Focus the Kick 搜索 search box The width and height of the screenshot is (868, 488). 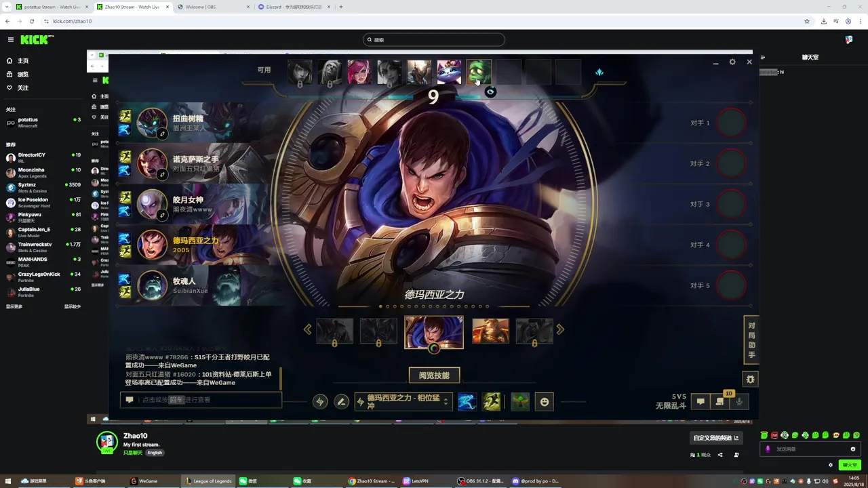[x=434, y=40]
